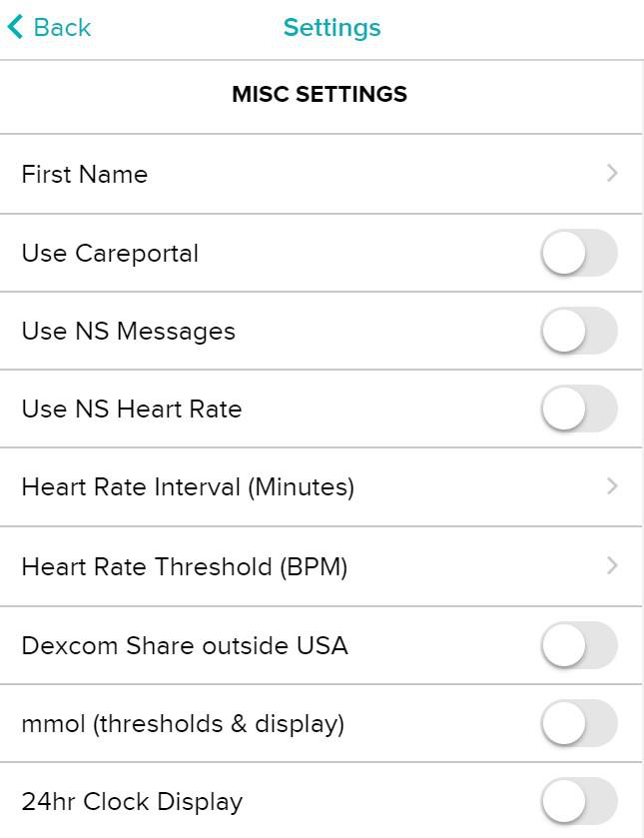Click the Use NS Heart Rate label

click(x=132, y=409)
